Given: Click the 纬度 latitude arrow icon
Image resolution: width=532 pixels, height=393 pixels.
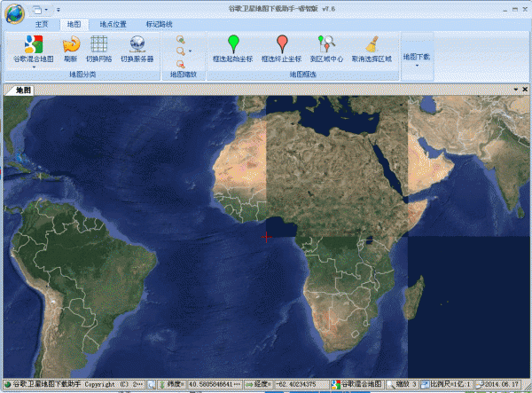Looking at the screenshot, I should tap(162, 384).
